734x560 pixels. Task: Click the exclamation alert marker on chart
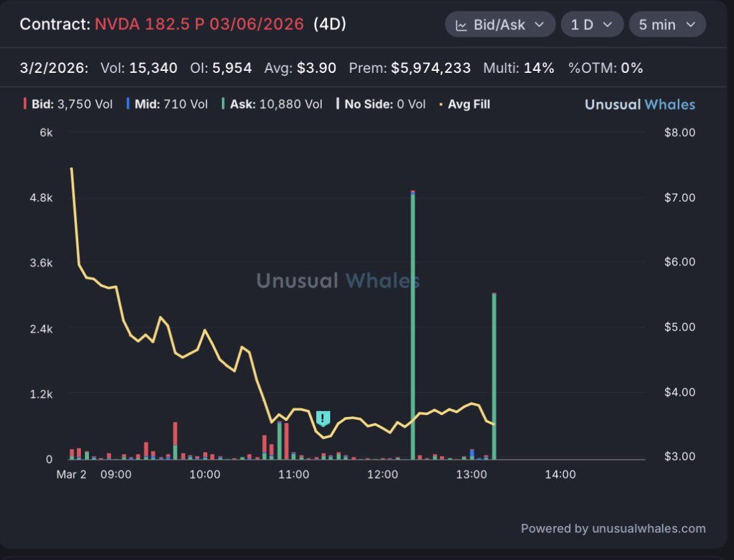click(323, 418)
